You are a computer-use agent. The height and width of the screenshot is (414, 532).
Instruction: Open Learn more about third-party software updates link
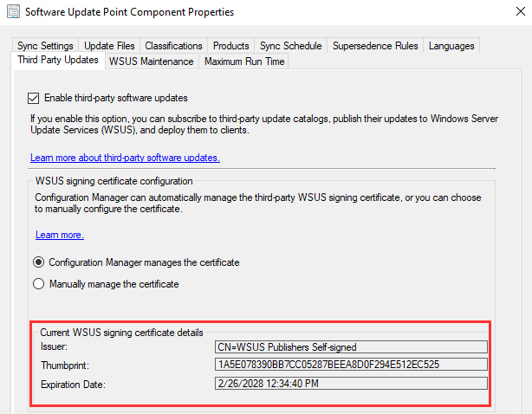[125, 158]
